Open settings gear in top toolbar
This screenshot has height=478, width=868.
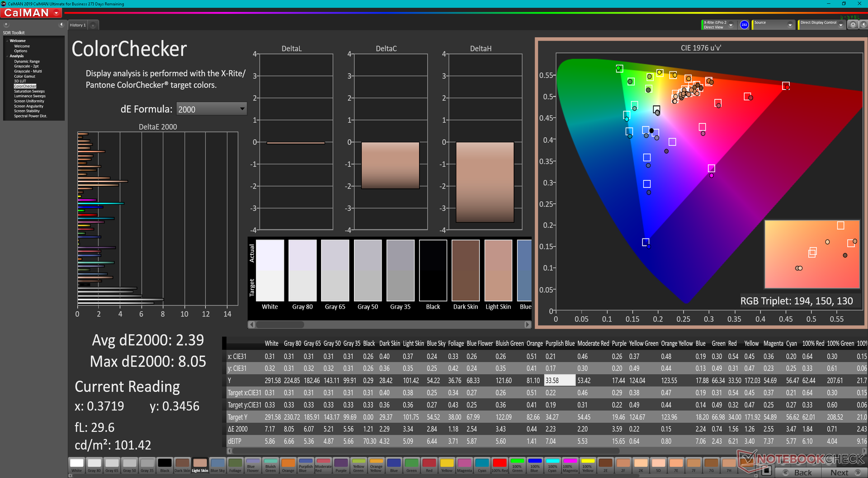(x=853, y=25)
